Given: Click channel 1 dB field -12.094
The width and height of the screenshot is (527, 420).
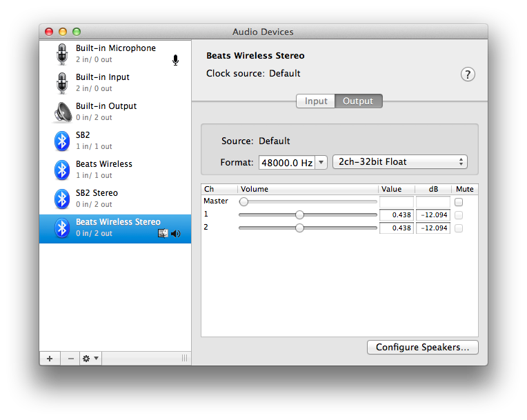Looking at the screenshot, I should pos(433,215).
